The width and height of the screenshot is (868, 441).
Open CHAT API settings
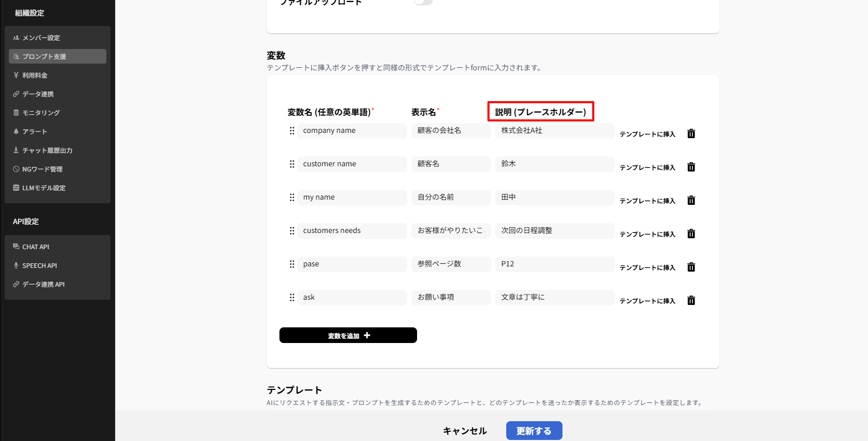coord(35,247)
